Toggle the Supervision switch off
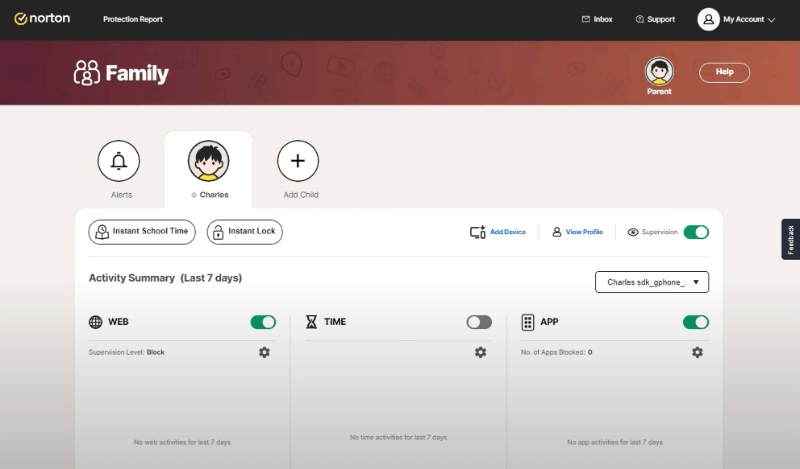This screenshot has height=469, width=800. pyautogui.click(x=696, y=232)
